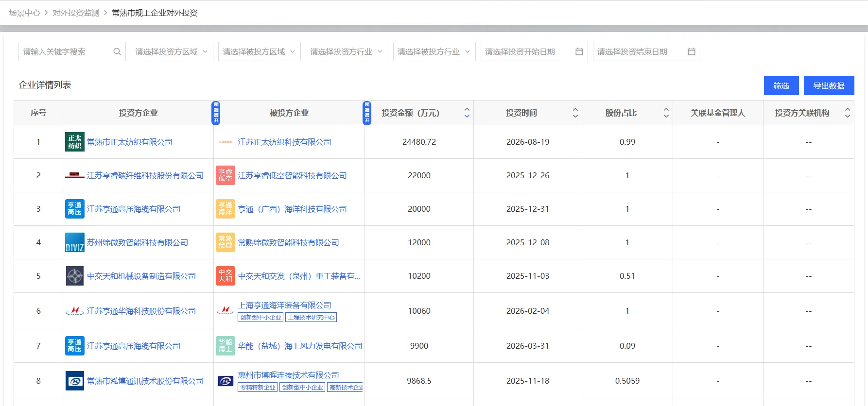Click 创新型中小企业 tag under 上海亨通海洋装备
Image resolution: width=868 pixels, height=406 pixels.
tap(261, 318)
